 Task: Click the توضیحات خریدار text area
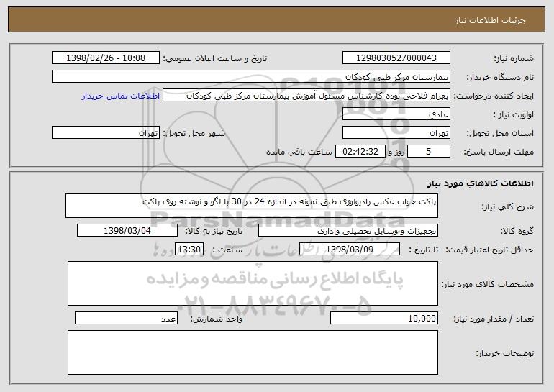point(253,352)
